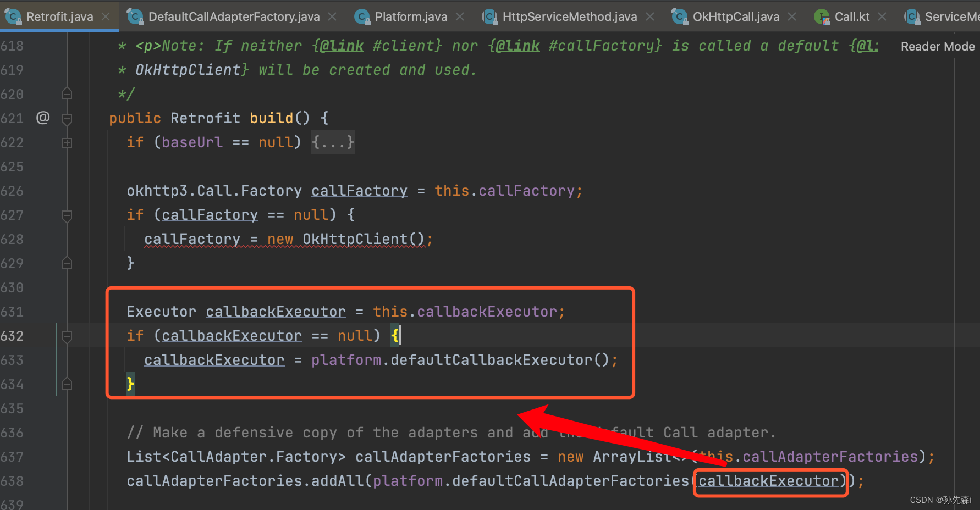Screen dimensions: 980x510
Task: Click the @ gutter icon on line 621
Action: coord(43,117)
